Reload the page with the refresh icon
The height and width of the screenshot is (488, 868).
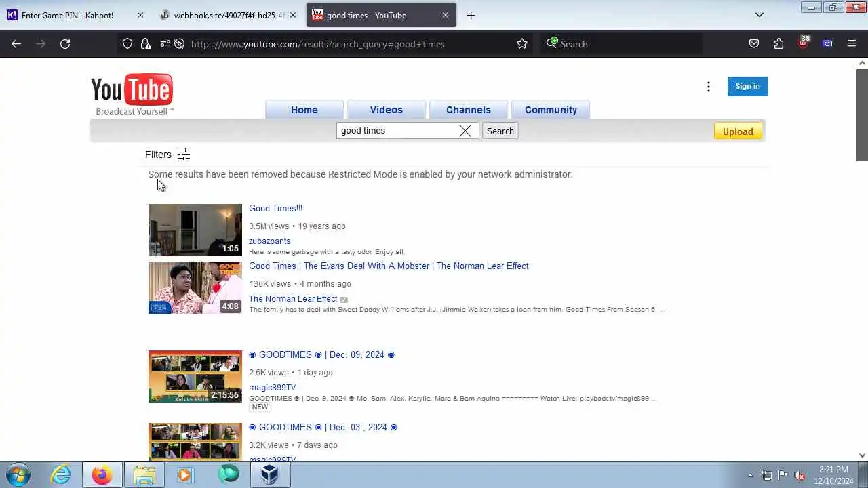pos(65,44)
